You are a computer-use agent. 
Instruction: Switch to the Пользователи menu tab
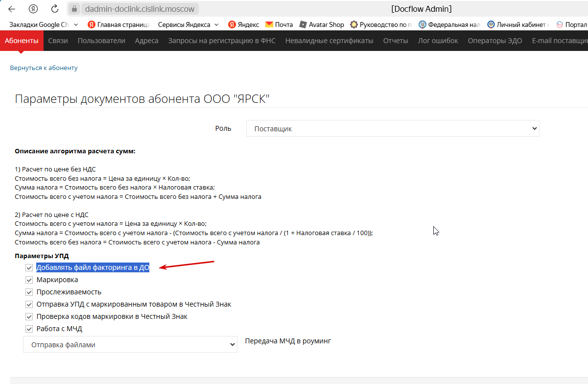click(101, 41)
